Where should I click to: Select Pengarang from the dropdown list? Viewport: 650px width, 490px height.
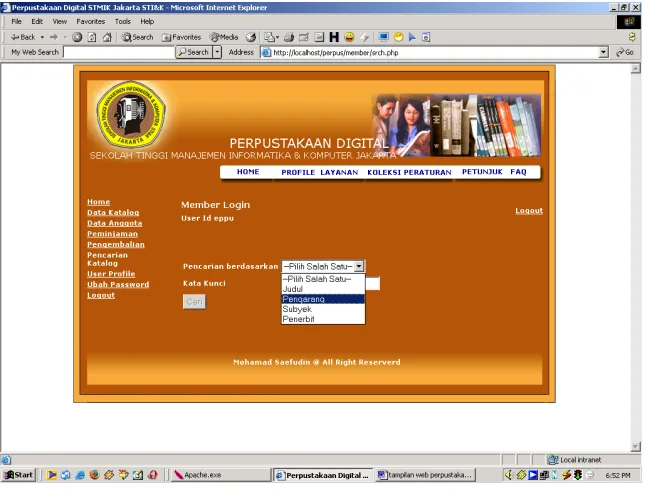(x=323, y=299)
